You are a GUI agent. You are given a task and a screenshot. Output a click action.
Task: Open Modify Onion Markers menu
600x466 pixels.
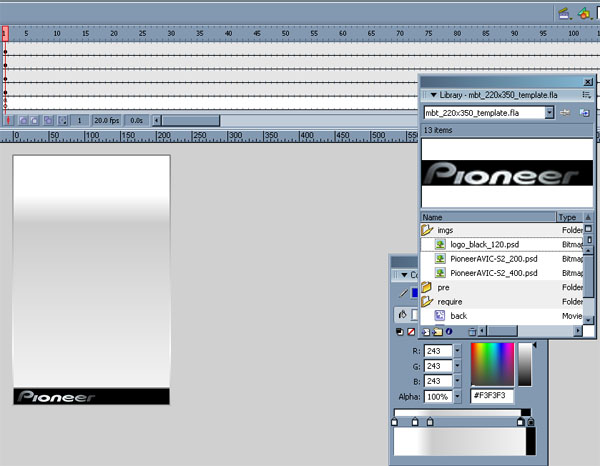click(62, 121)
